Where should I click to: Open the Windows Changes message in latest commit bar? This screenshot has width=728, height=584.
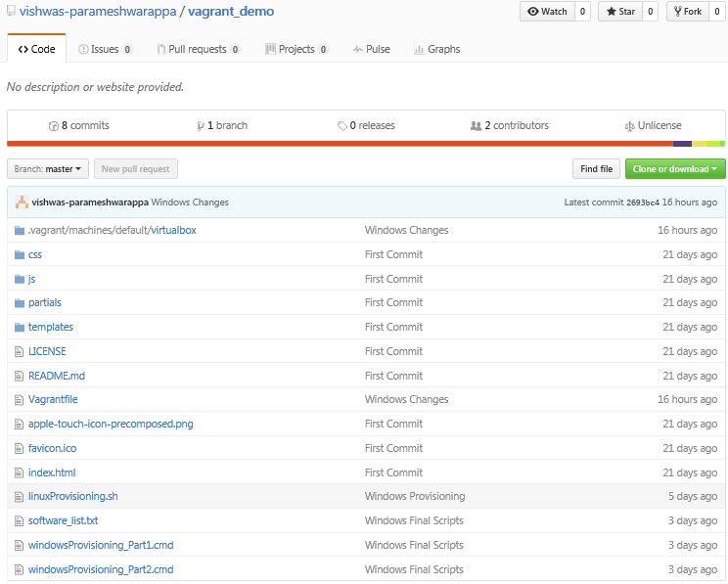[190, 202]
